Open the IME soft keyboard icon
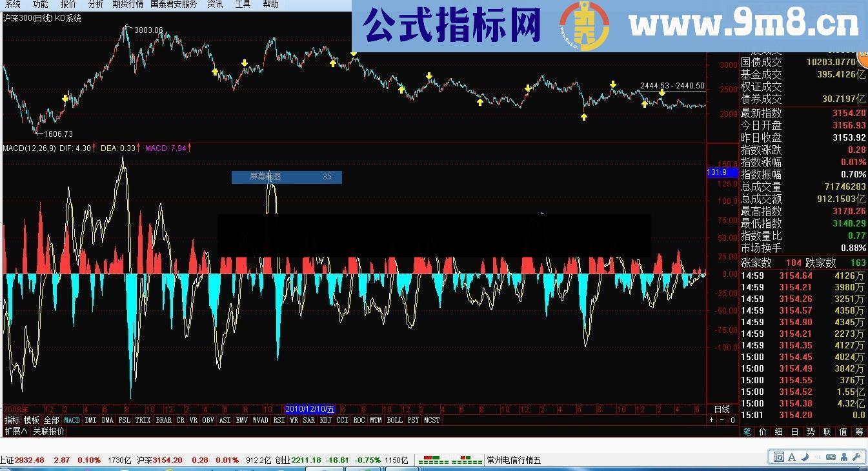The image size is (868, 471). click(x=830, y=457)
